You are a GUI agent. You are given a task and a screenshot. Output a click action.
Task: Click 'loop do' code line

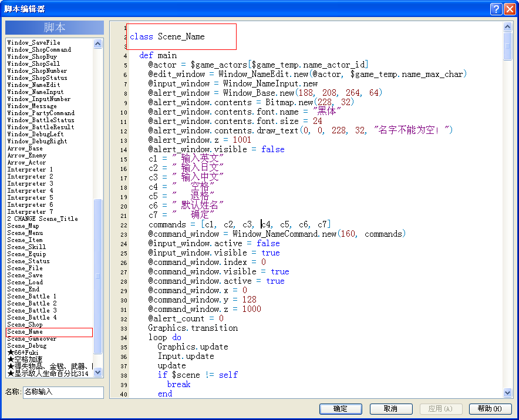coord(164,338)
